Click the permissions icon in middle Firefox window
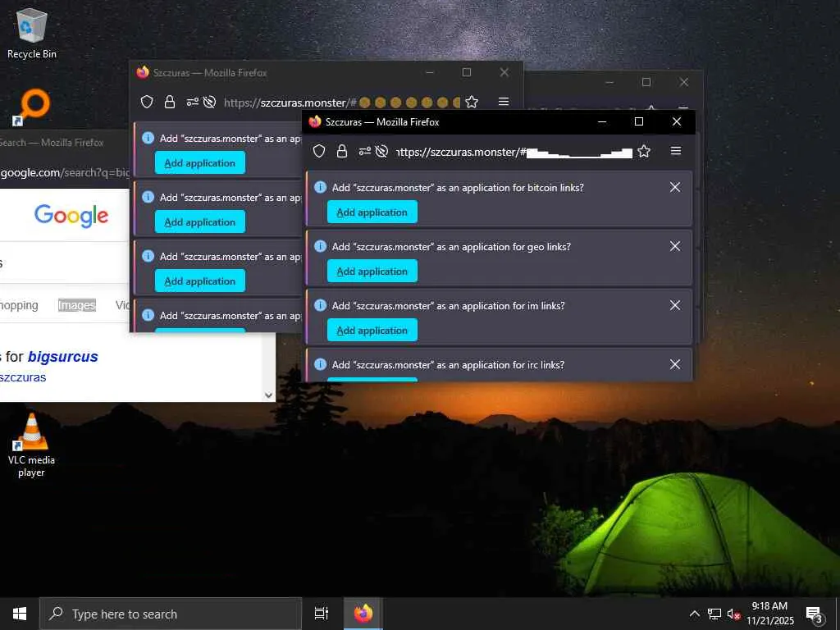840x630 pixels. click(192, 102)
